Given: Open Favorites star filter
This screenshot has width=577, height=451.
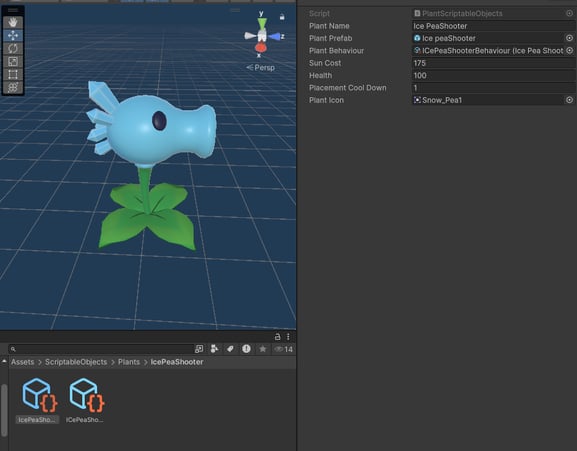Looking at the screenshot, I should 262,349.
